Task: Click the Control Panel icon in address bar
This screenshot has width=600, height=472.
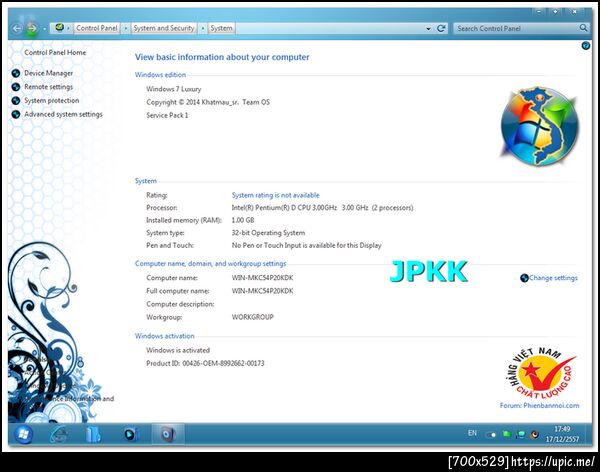Action: 59,27
